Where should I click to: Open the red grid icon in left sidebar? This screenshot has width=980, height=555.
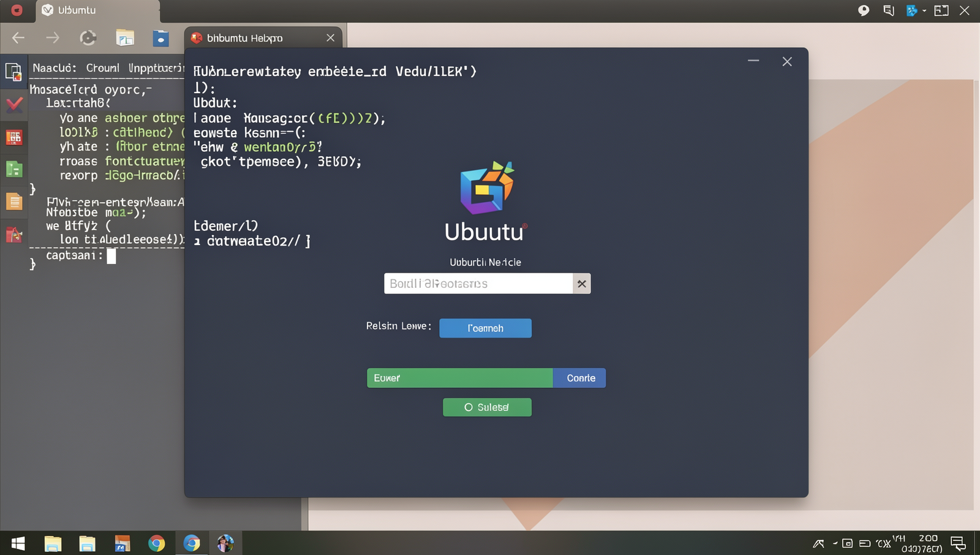[14, 137]
